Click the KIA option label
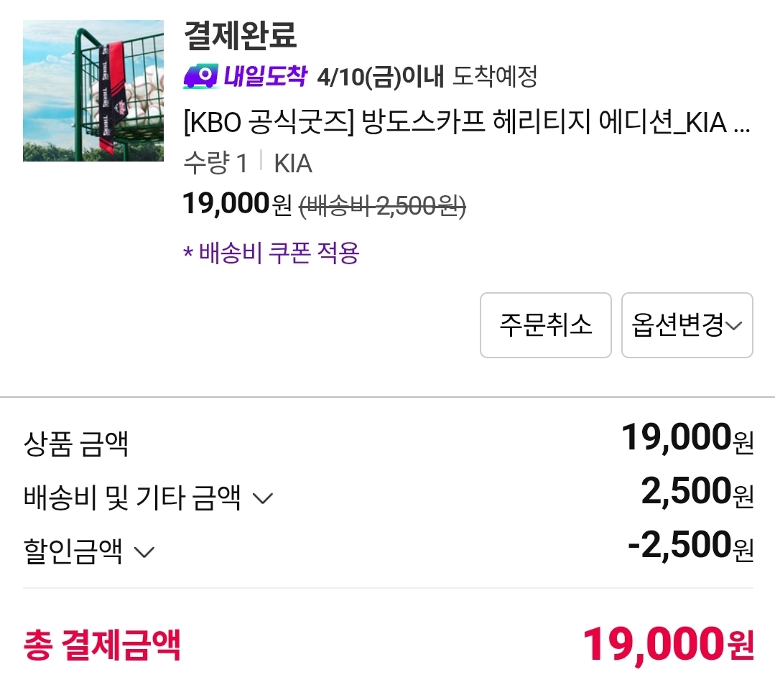Screen dimensions: 775x700 [293, 164]
